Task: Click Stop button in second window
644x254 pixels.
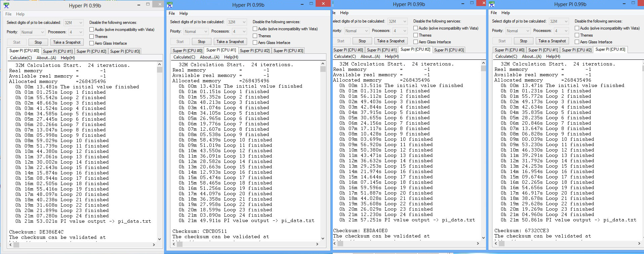Action: click(x=202, y=42)
